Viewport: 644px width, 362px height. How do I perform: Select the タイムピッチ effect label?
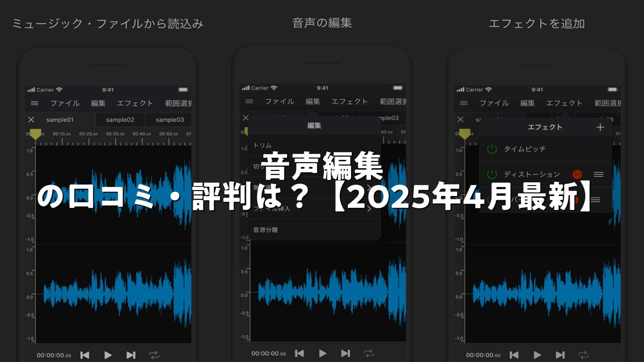525,149
